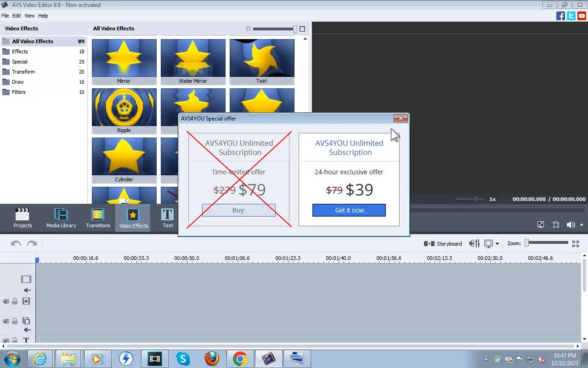Viewport: 588px width, 368px height.
Task: Select the Draw folder
Action: [43, 82]
